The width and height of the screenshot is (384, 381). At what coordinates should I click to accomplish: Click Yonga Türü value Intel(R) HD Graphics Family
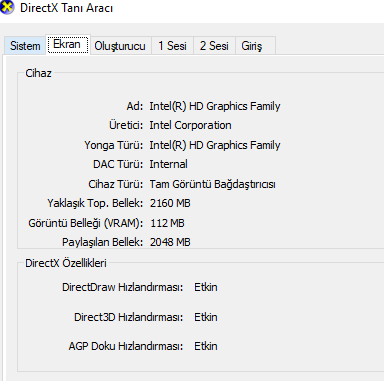pos(215,145)
